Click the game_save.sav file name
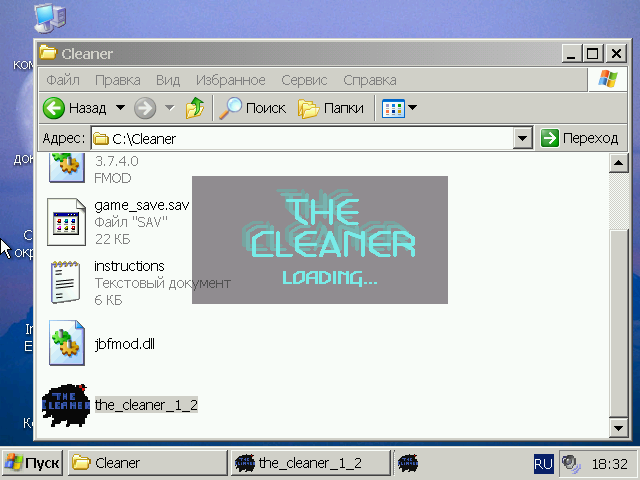Viewport: 640px width, 480px height. 142,205
